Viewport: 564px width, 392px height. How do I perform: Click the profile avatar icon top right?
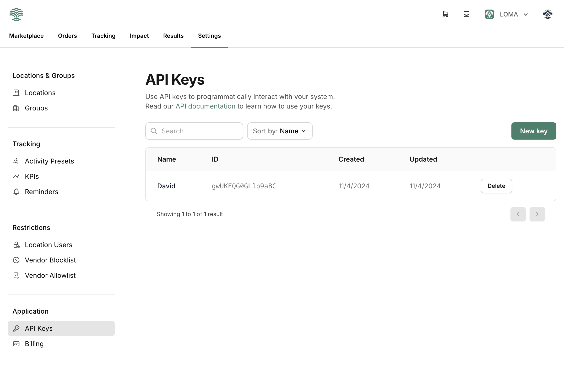click(x=547, y=14)
